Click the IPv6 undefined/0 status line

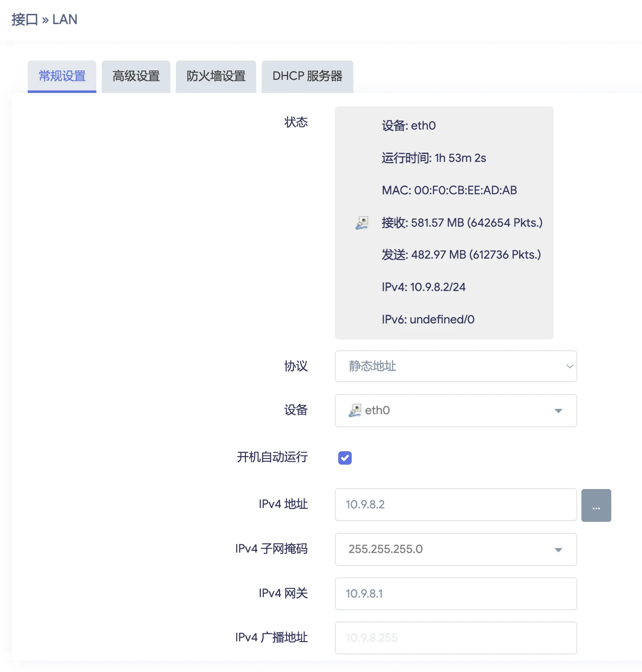pos(428,320)
